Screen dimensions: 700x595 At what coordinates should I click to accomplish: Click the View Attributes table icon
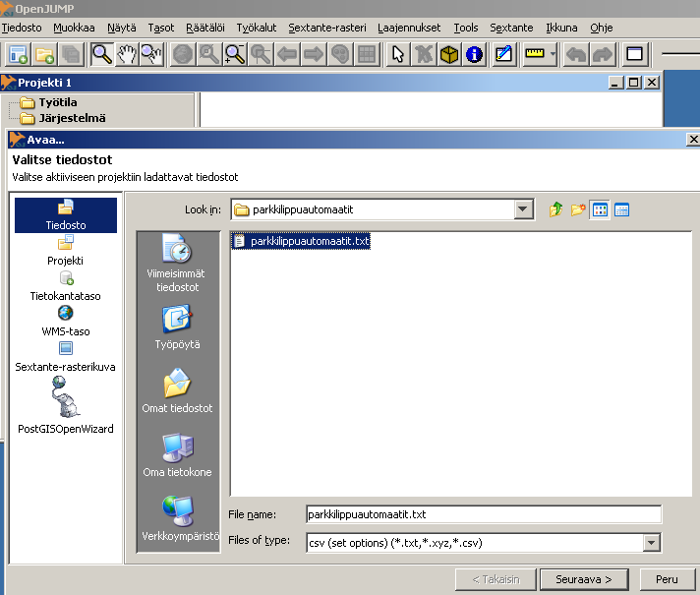click(x=367, y=54)
